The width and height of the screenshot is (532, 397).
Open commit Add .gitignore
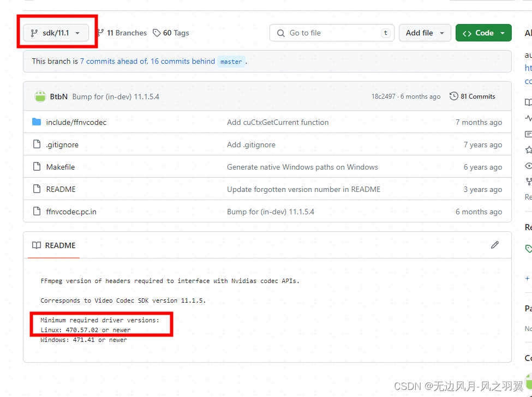coord(251,145)
